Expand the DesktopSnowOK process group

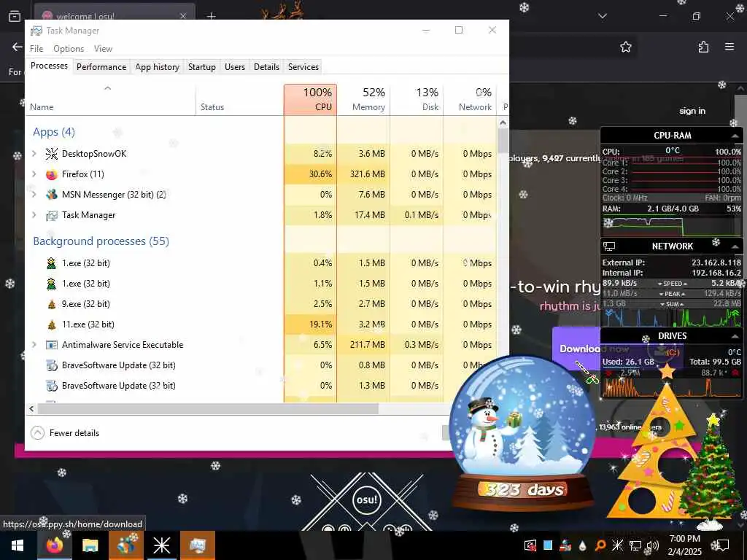click(34, 153)
